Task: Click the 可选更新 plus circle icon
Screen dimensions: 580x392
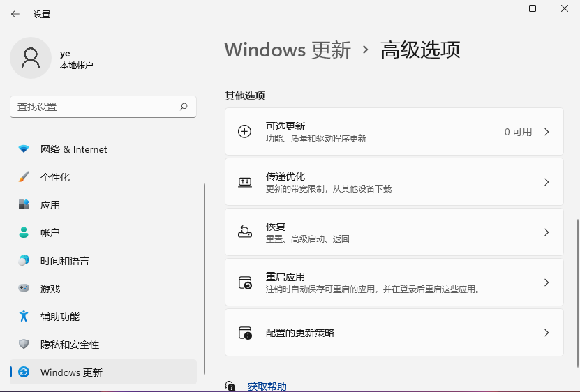Action: [x=244, y=132]
